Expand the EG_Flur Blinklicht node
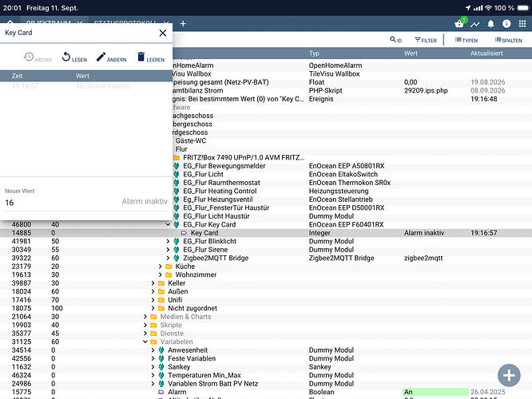This screenshot has width=532, height=399. coord(168,241)
